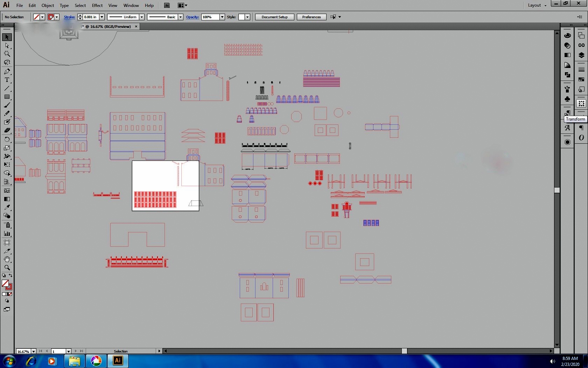The image size is (588, 368).
Task: Collapse the left toolbox double-arrow
Action: [3, 25]
